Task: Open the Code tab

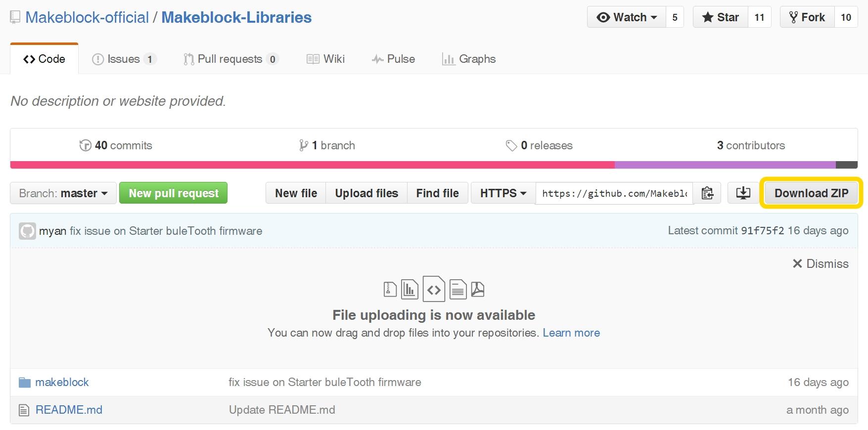Action: pos(44,59)
